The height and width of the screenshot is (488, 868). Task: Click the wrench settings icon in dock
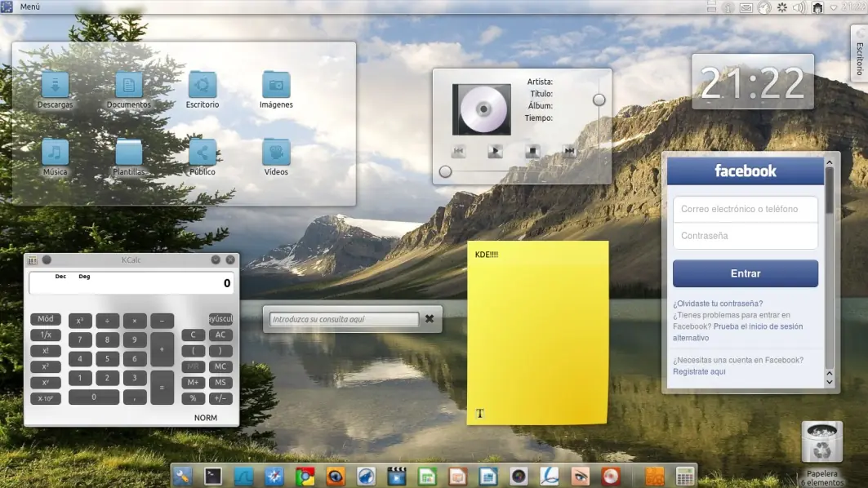pos(182,477)
